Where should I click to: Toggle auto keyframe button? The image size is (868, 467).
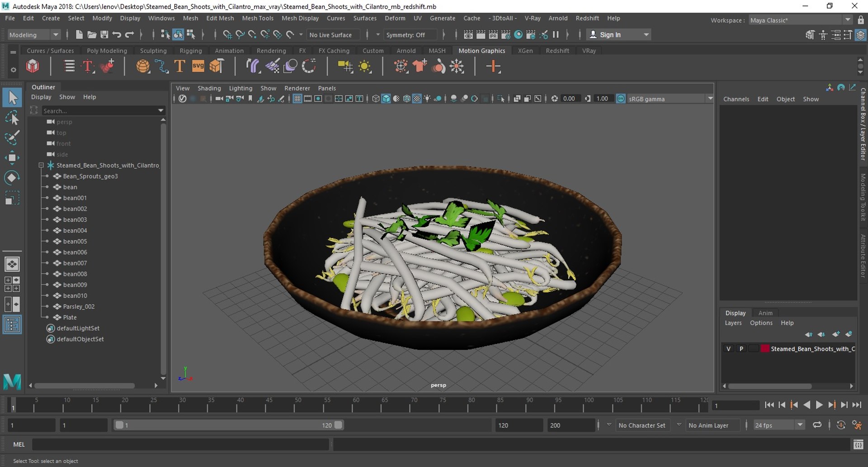coord(841,425)
